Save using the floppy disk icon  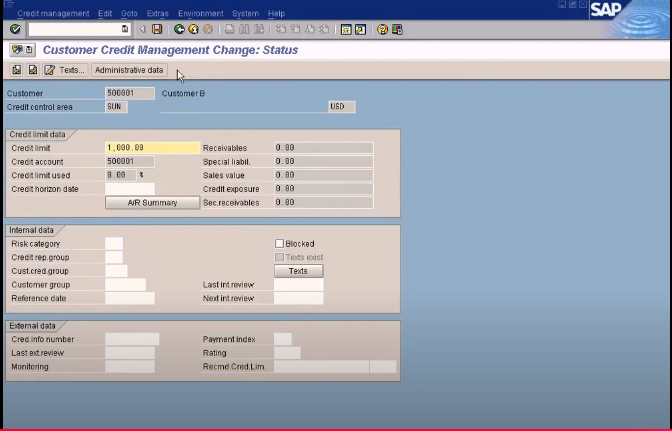(x=157, y=29)
